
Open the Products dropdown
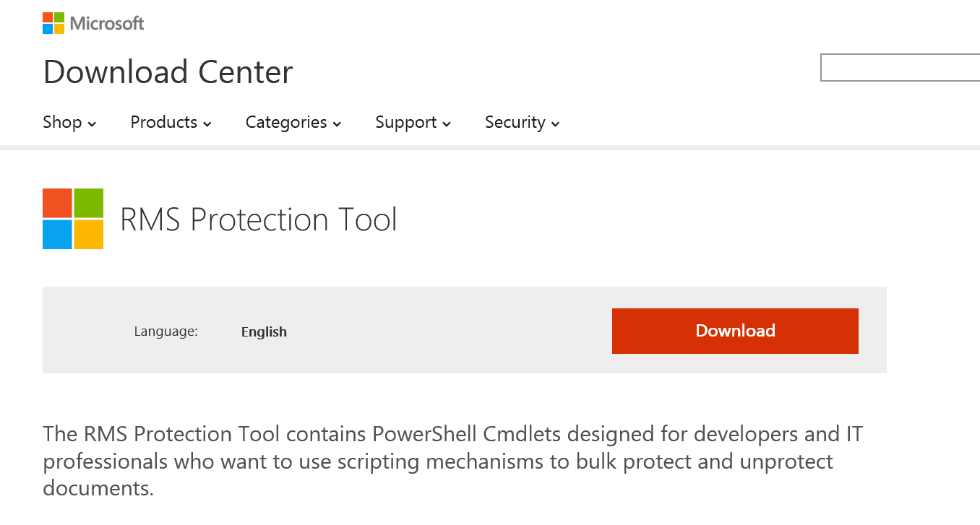pyautogui.click(x=208, y=123)
